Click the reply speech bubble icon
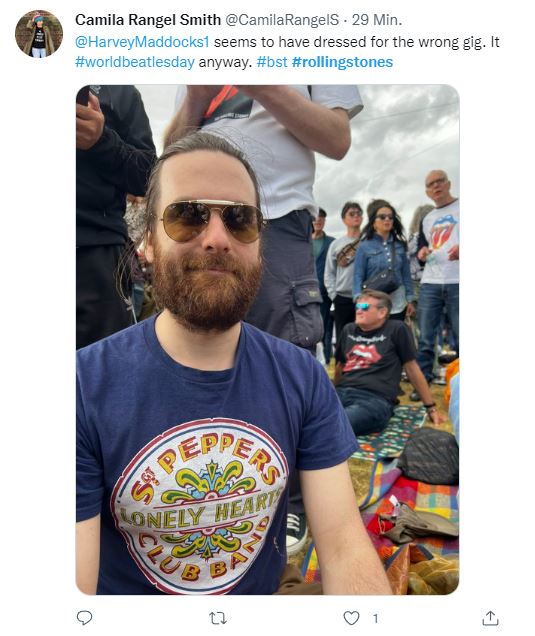The image size is (535, 636). [84, 618]
